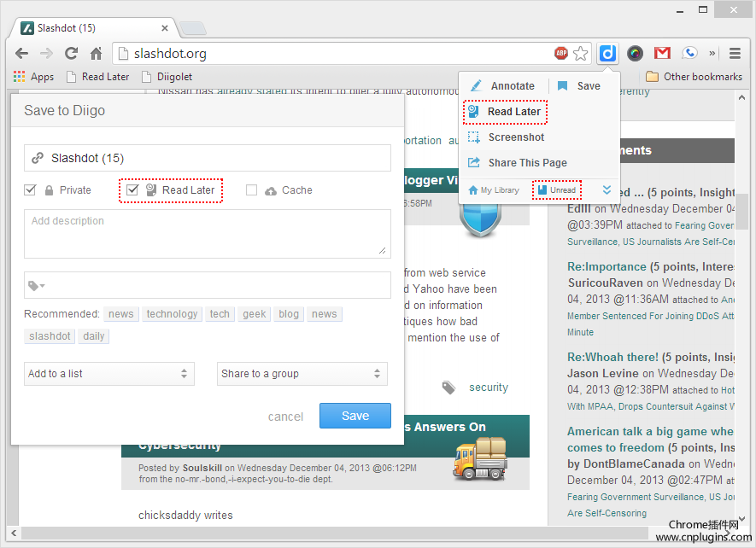Choose Share This Page in Diigo menu
This screenshot has width=756, height=548.
pyautogui.click(x=518, y=163)
